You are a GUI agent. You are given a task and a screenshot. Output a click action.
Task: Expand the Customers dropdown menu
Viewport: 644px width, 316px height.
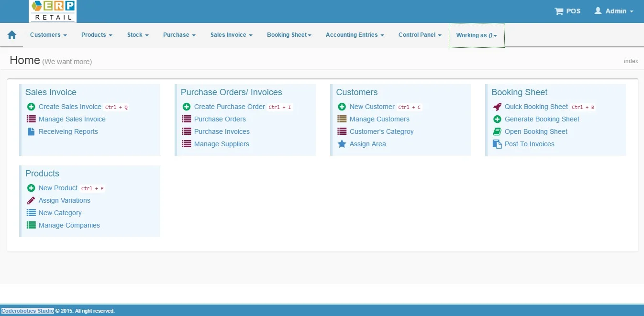coord(48,35)
